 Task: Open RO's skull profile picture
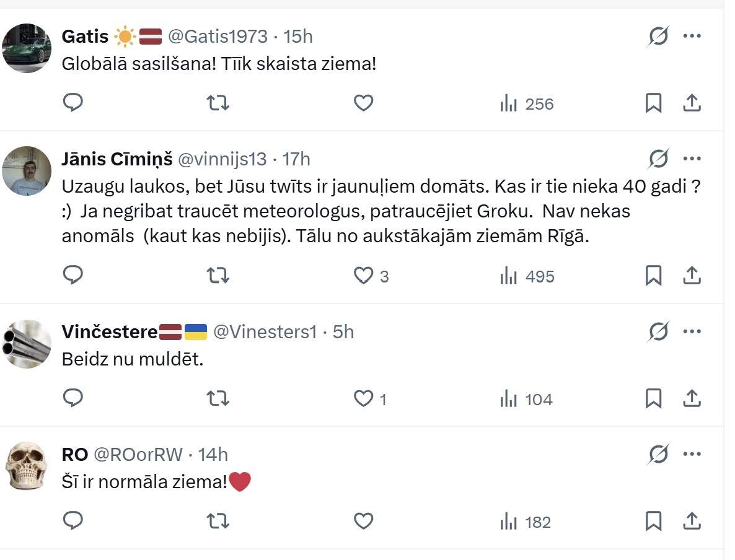[x=27, y=466]
